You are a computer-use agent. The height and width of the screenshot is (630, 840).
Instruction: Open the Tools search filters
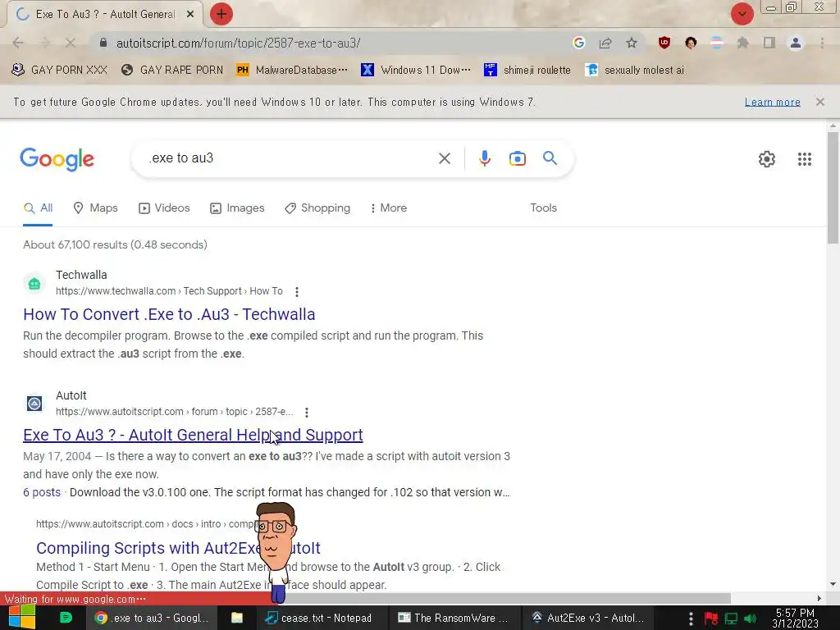[x=543, y=208]
